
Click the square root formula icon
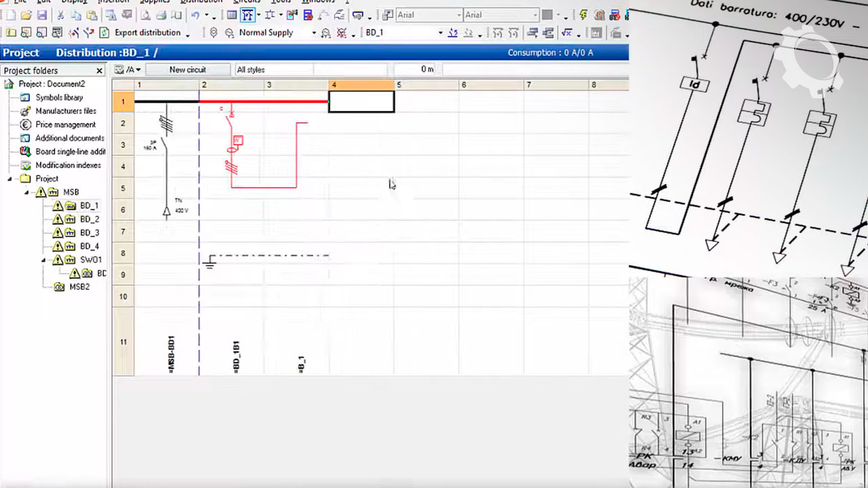pos(566,33)
